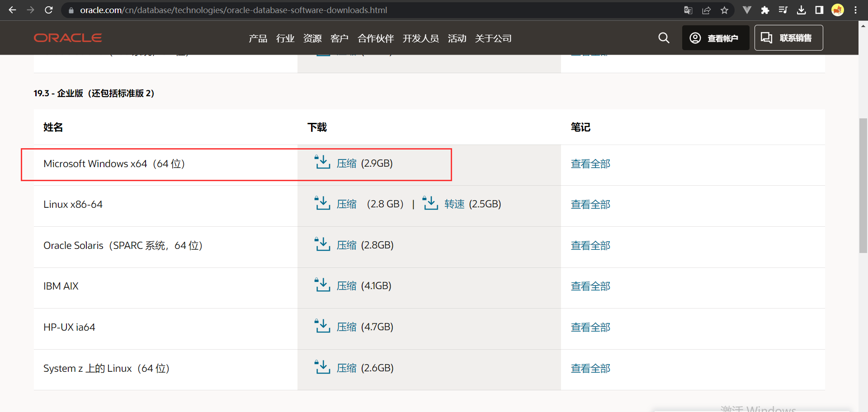
Task: Click the site search magnifier icon
Action: coord(664,38)
